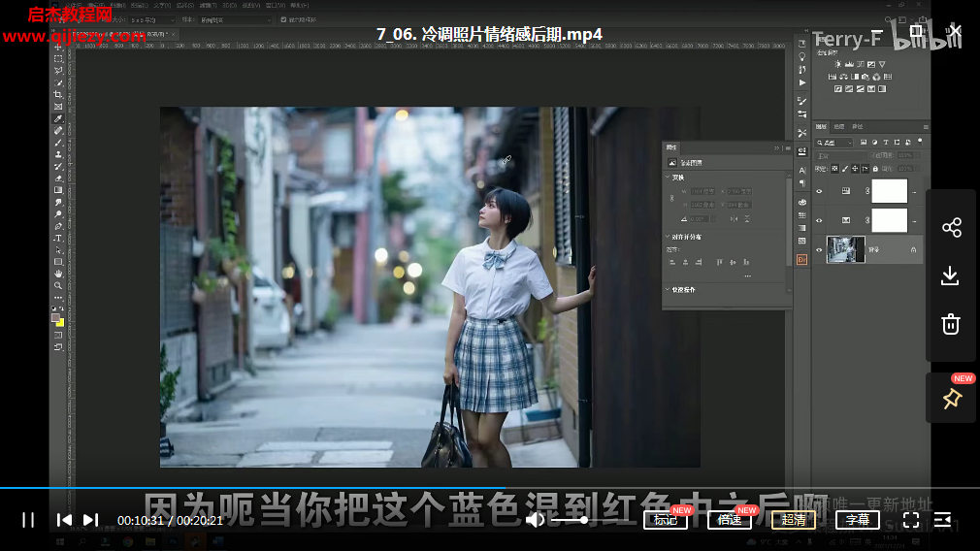Toggle lock image pixels brush icon
Viewport: 980px width, 551px height.
845,169
